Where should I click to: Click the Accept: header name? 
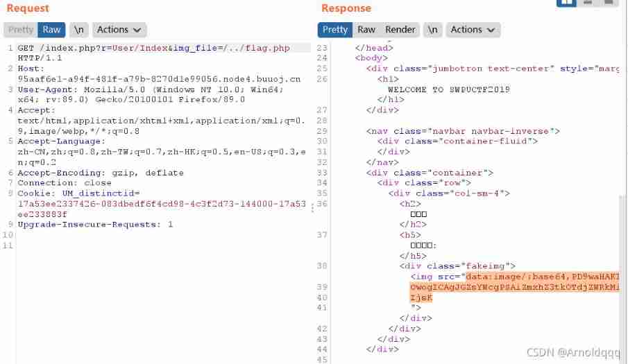(36, 110)
